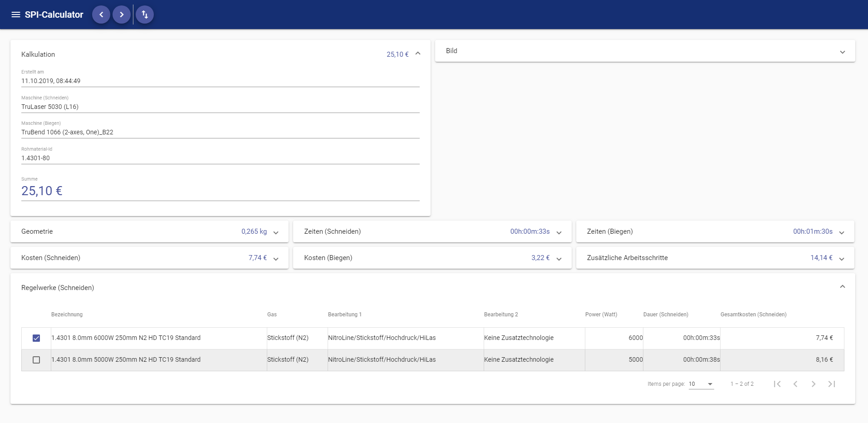Expand the Bild panel
This screenshot has height=423, width=868.
click(x=842, y=52)
